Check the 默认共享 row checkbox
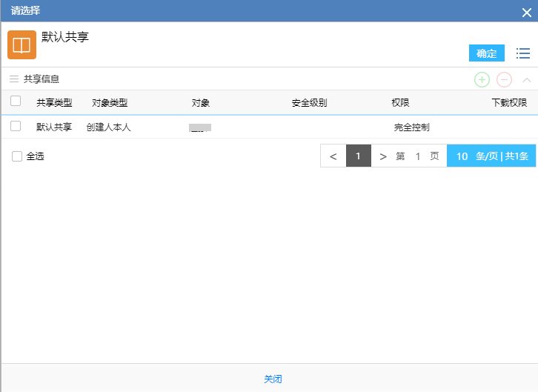Viewport: 538px width, 392px height. coord(16,127)
